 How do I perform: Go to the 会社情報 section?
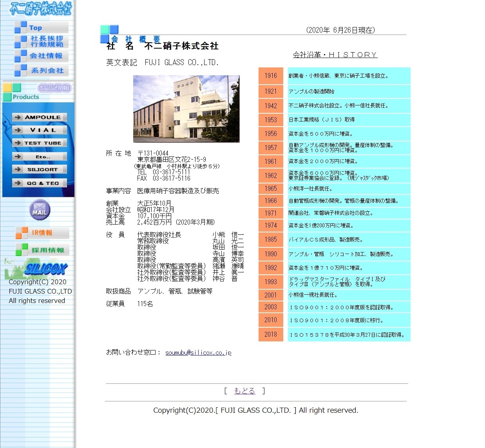41,56
